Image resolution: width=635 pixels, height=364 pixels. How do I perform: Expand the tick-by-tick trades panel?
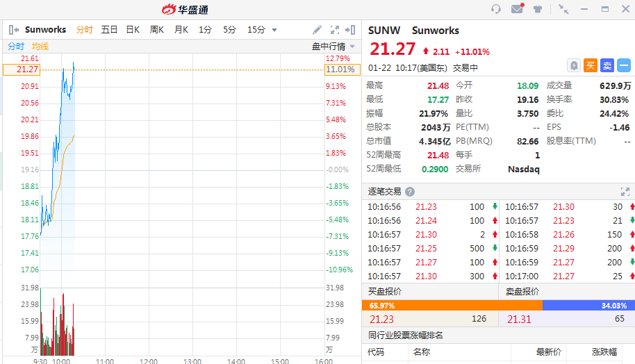625,192
